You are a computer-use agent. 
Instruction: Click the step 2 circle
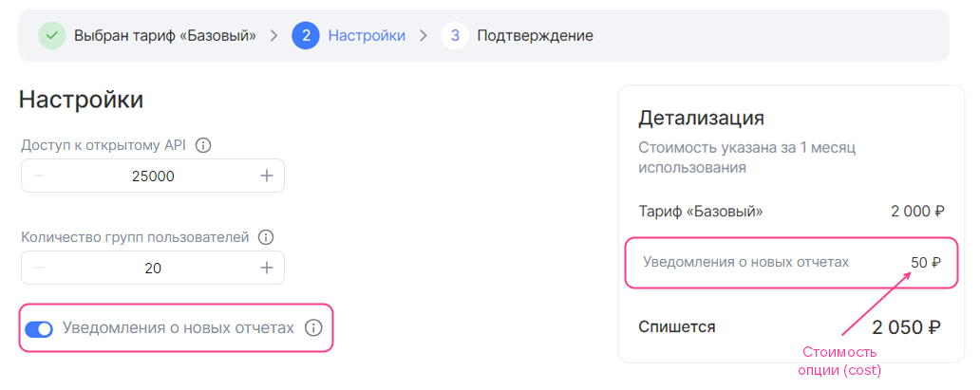point(306,36)
